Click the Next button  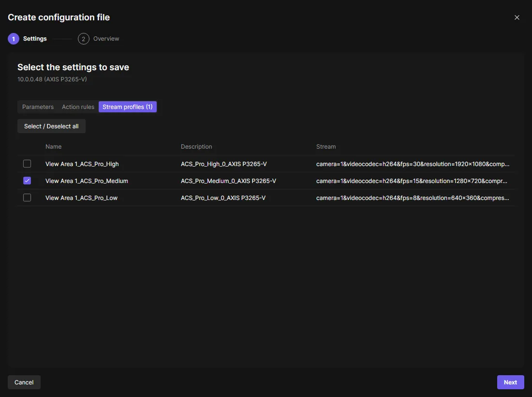[510, 382]
